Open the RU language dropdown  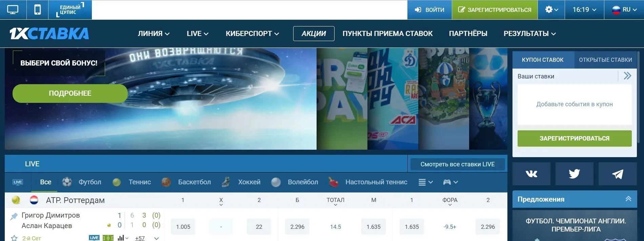pyautogui.click(x=624, y=10)
